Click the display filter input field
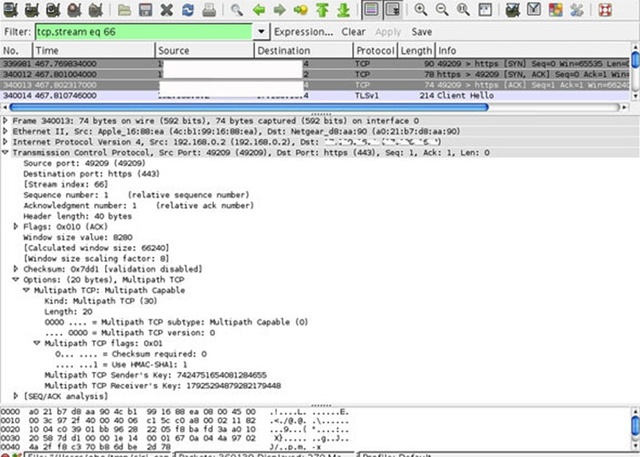The width and height of the screenshot is (640, 457). click(144, 32)
